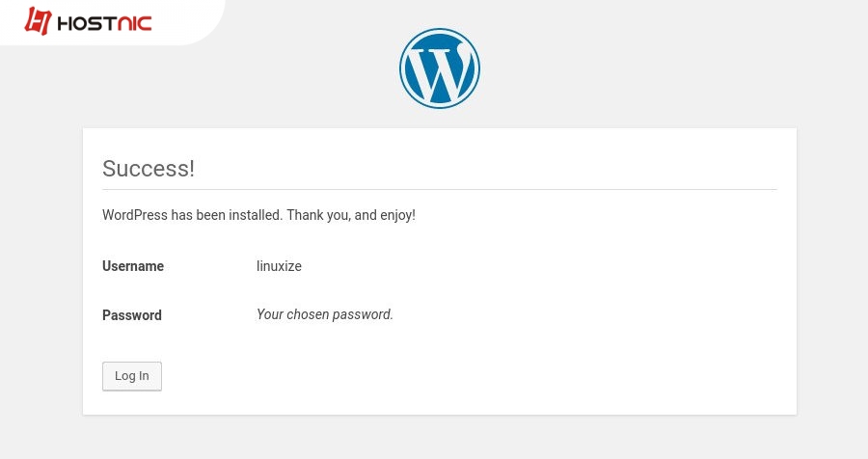Click the white W inside WordPress logo
868x459 pixels.
click(441, 68)
